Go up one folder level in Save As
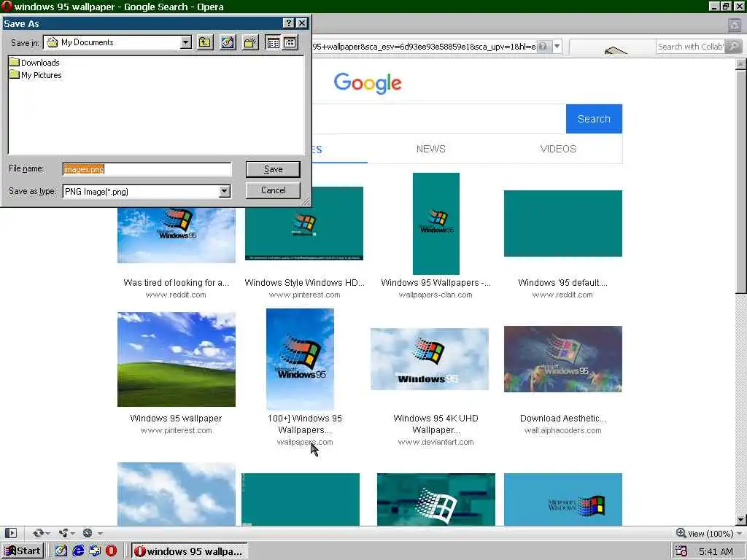Screen dimensions: 747x560 (x=205, y=42)
